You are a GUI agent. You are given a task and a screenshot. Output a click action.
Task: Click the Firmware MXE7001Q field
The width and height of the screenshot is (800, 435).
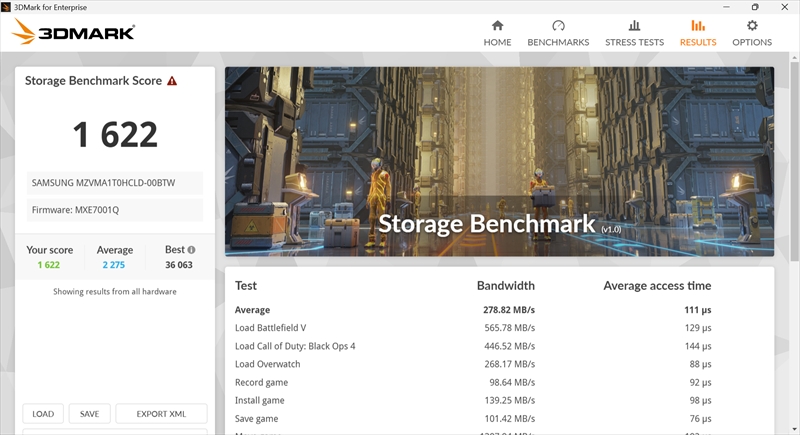tap(115, 210)
